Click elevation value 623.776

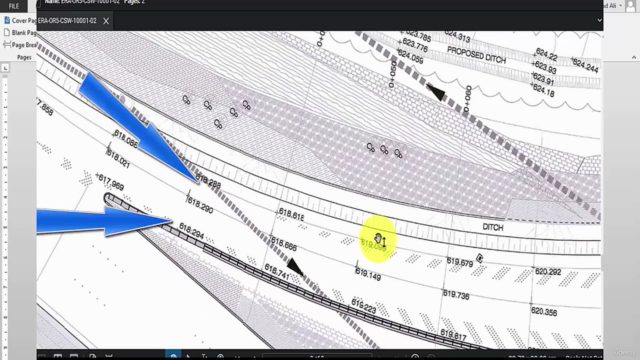point(414,45)
